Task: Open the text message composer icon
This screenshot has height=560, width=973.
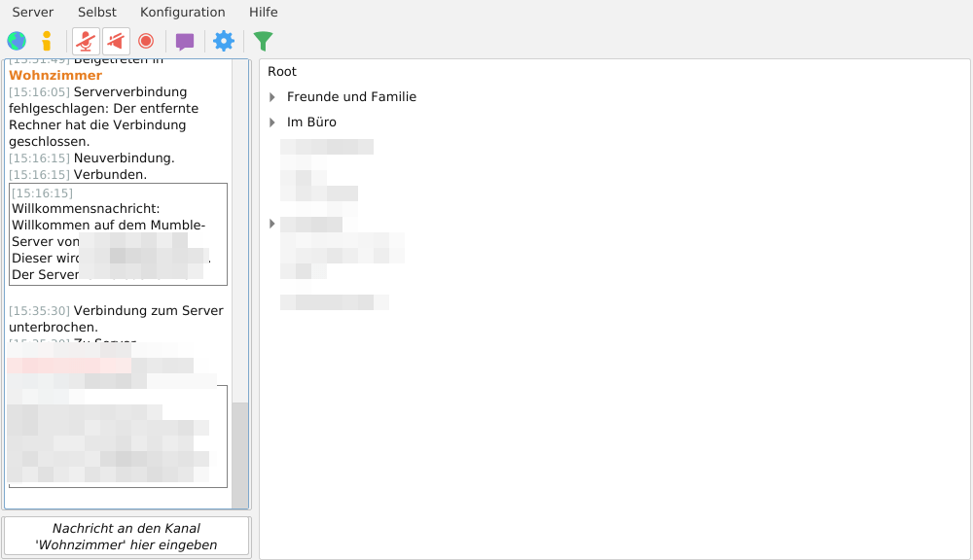Action: click(183, 41)
